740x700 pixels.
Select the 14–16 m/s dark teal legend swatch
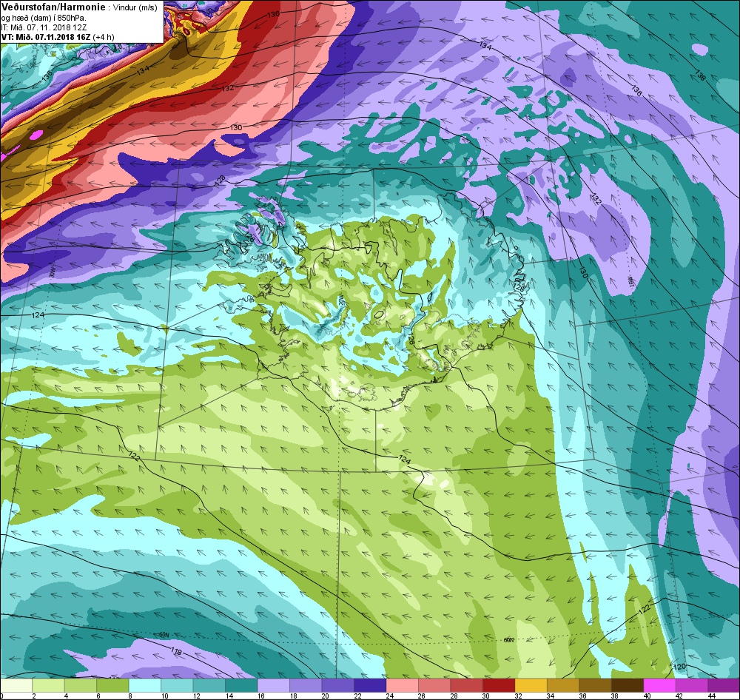(x=241, y=685)
